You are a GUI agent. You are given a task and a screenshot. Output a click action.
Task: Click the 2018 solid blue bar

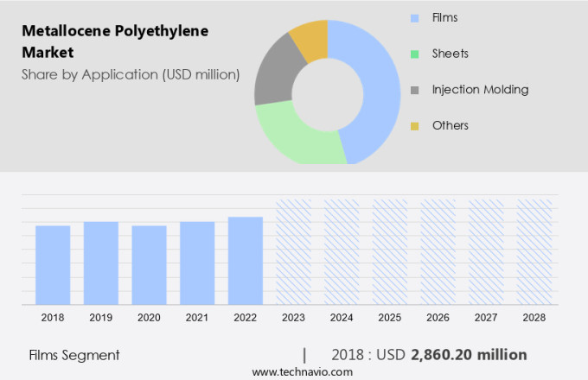[x=53, y=264]
